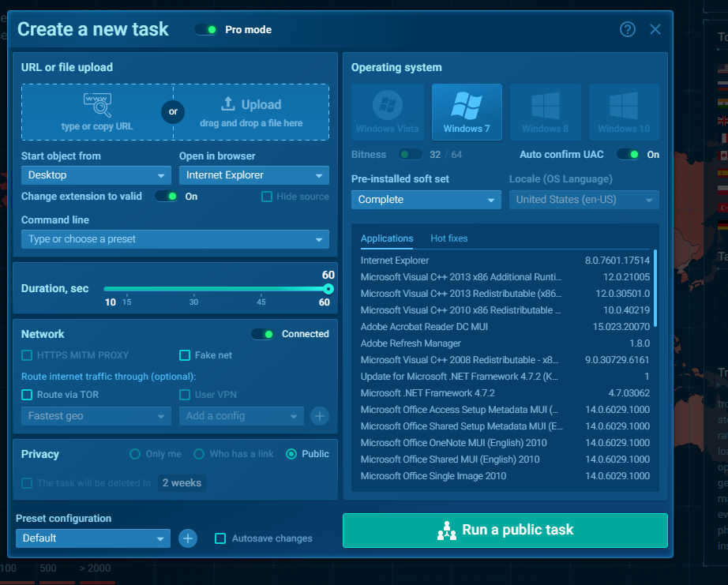Image resolution: width=728 pixels, height=585 pixels.
Task: Click the version 8.0.7601.17514 value
Action: tap(617, 261)
